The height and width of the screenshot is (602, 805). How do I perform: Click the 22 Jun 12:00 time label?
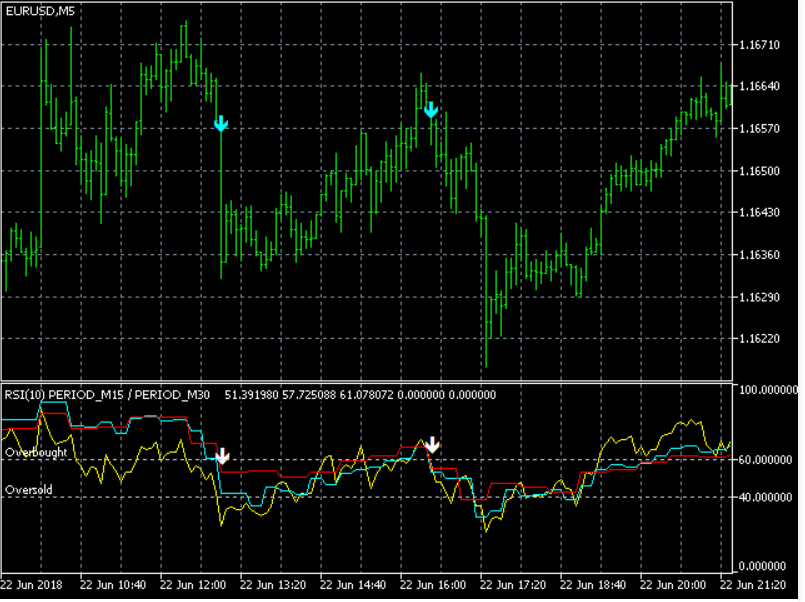pyautogui.click(x=193, y=586)
